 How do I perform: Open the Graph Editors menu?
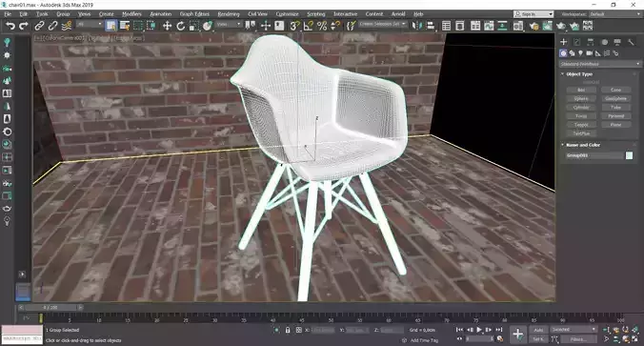point(194,14)
